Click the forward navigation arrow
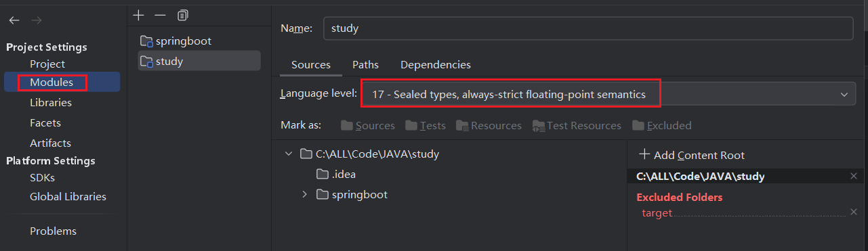The height and width of the screenshot is (251, 868). coord(37,20)
